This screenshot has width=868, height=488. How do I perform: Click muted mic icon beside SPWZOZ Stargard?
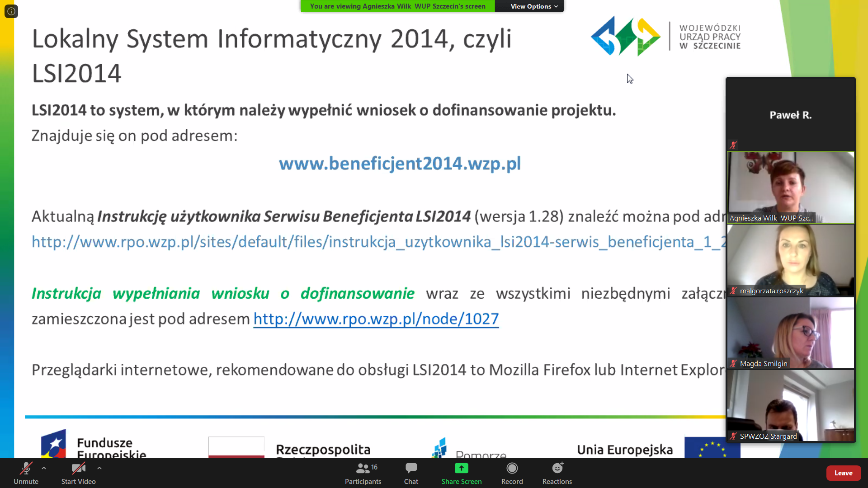click(733, 436)
